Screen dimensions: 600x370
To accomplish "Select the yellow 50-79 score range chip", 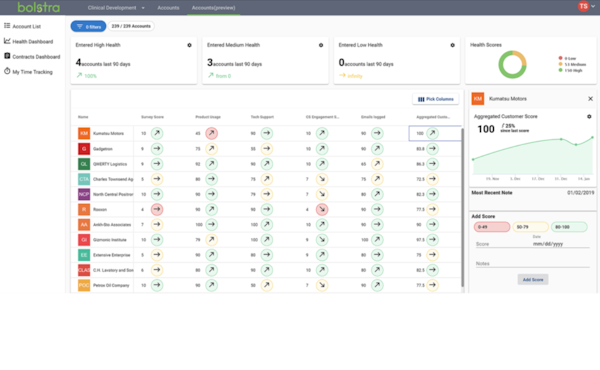I will (x=530, y=227).
